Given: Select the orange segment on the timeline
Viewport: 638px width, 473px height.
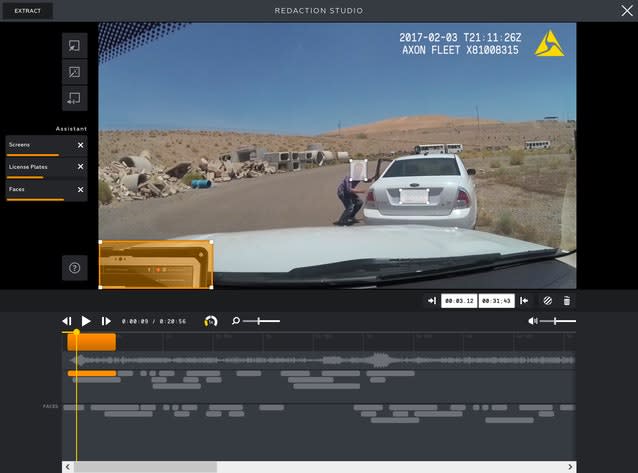Looking at the screenshot, I should 92,342.
